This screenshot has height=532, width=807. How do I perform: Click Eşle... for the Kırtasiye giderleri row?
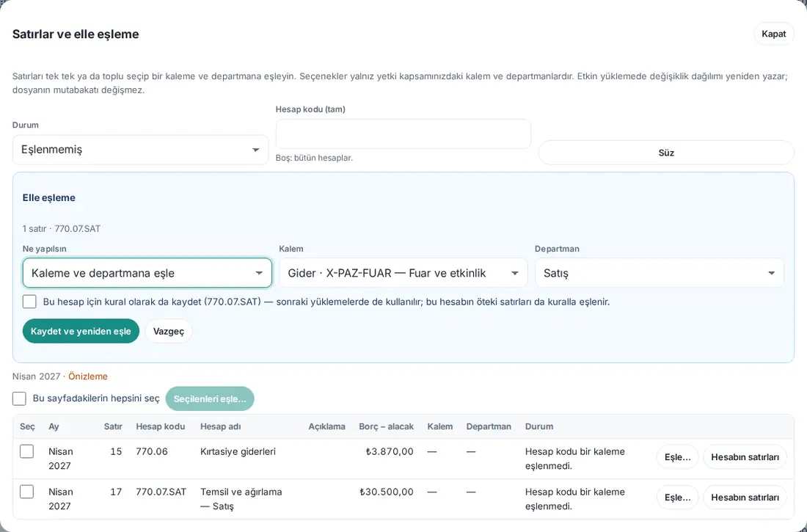pyautogui.click(x=677, y=457)
